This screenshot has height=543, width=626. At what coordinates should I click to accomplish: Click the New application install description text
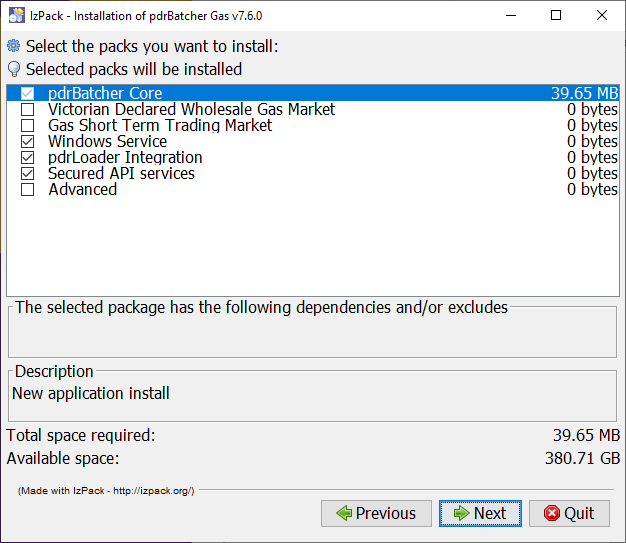[x=91, y=393]
